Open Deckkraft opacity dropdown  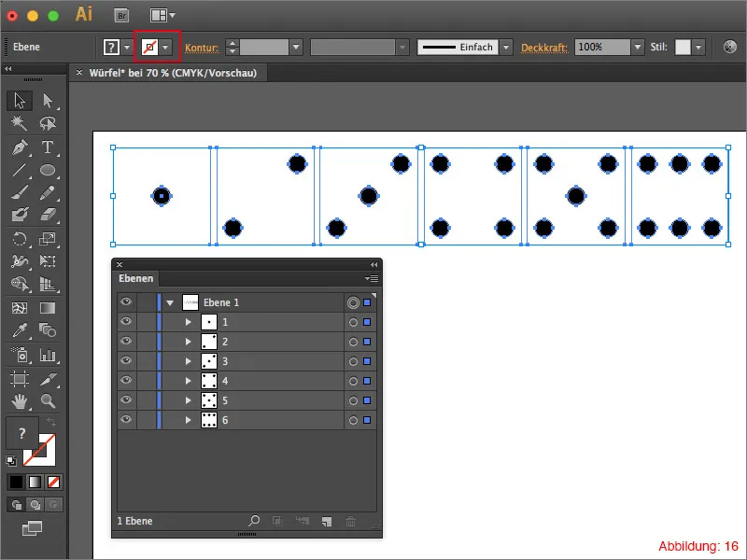point(638,48)
